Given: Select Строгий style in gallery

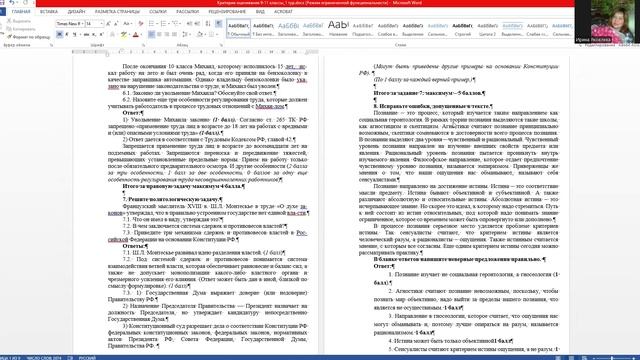Looking at the screenshot, I should 462,29.
